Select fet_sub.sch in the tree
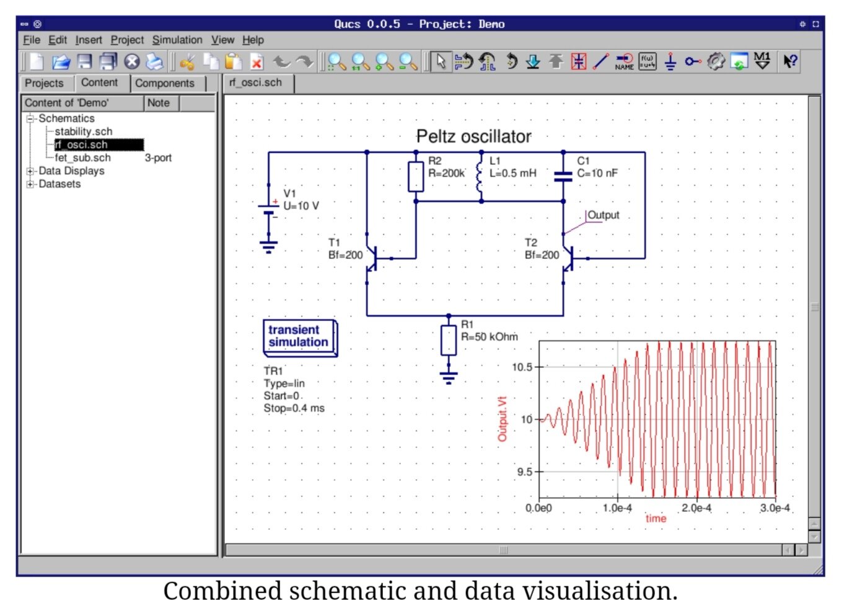857x616 pixels. click(x=82, y=158)
